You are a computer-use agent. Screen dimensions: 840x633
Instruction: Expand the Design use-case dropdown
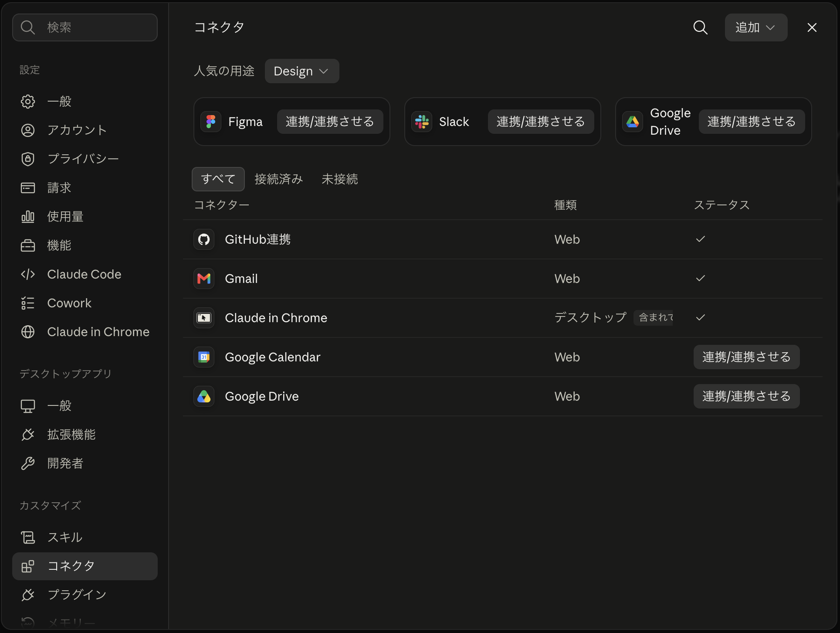(x=302, y=71)
